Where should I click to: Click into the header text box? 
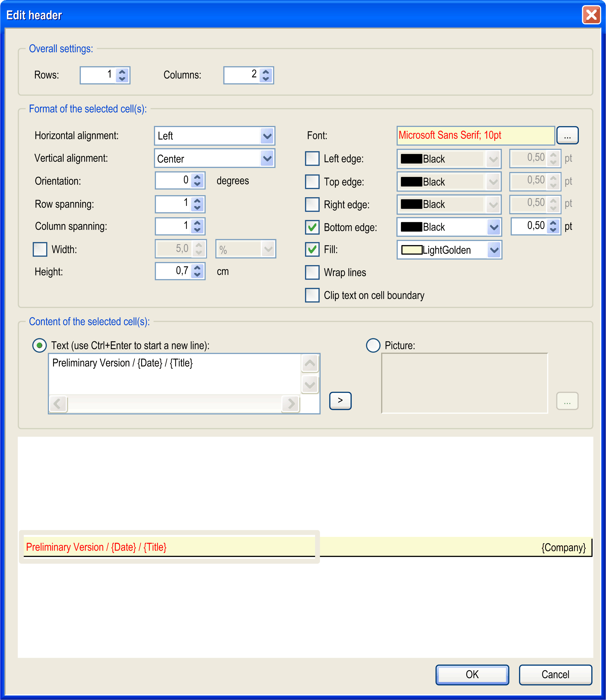point(174,374)
